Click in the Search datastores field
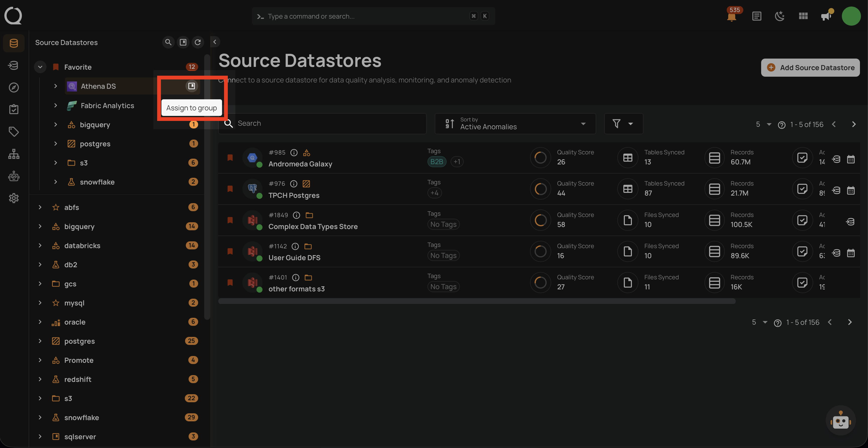 (323, 123)
